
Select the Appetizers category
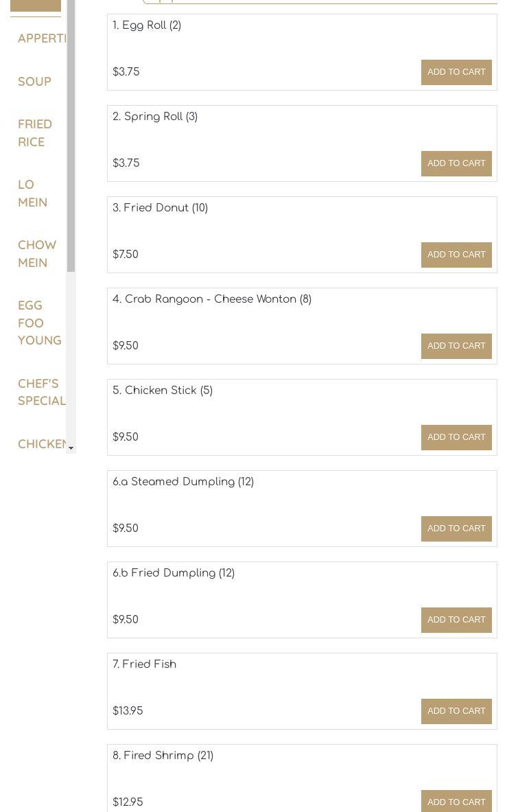click(42, 38)
